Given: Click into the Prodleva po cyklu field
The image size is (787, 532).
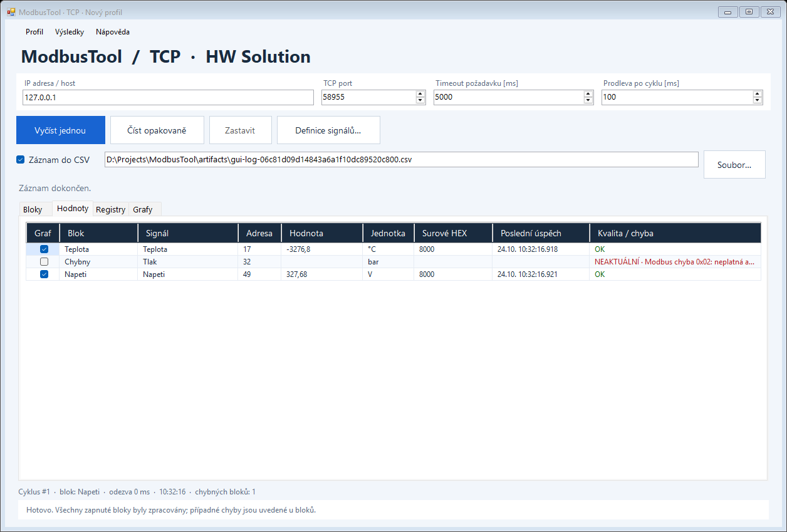Looking at the screenshot, I should point(677,97).
